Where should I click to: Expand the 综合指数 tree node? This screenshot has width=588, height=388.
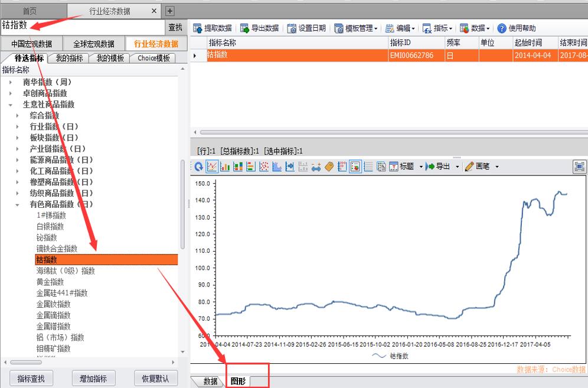point(18,116)
